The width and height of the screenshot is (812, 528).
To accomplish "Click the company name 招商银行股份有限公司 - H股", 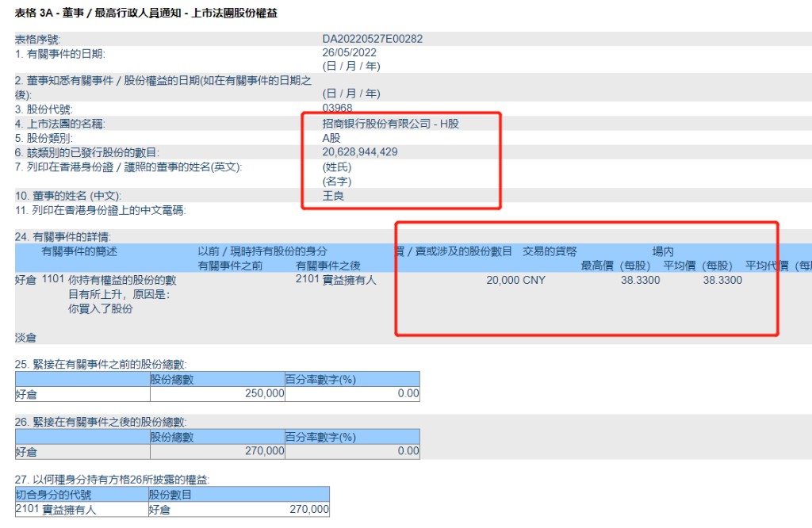I will click(x=390, y=124).
